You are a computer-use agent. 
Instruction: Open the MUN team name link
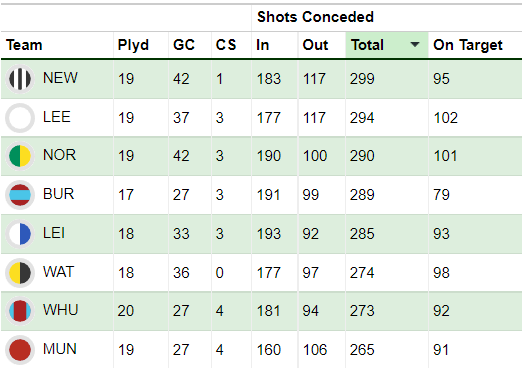60,349
